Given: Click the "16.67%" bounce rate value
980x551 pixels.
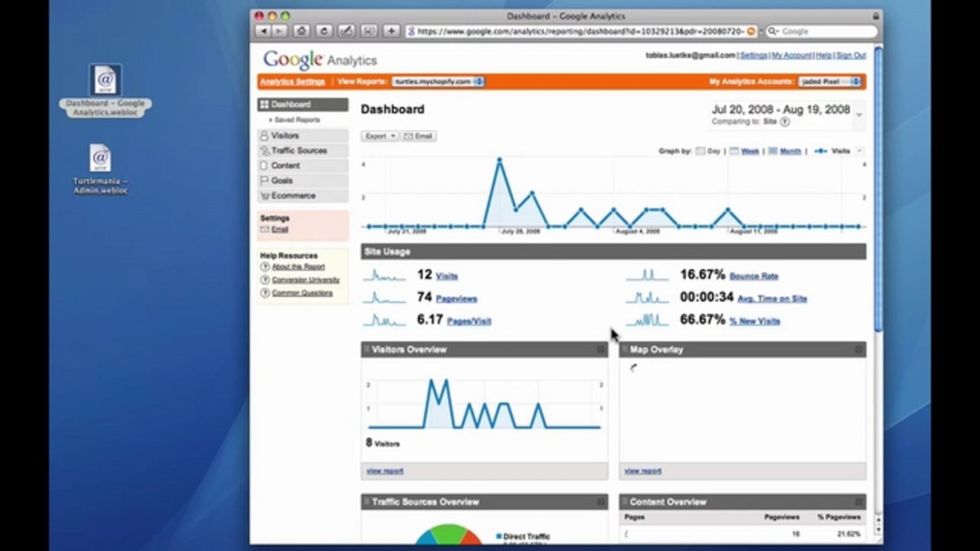Looking at the screenshot, I should point(703,275).
